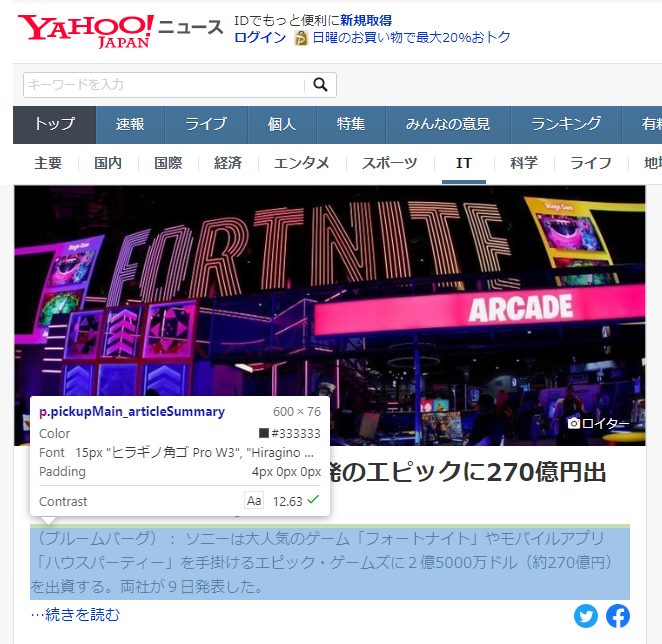
Task: Select the スポーツ category
Action: coord(390,163)
